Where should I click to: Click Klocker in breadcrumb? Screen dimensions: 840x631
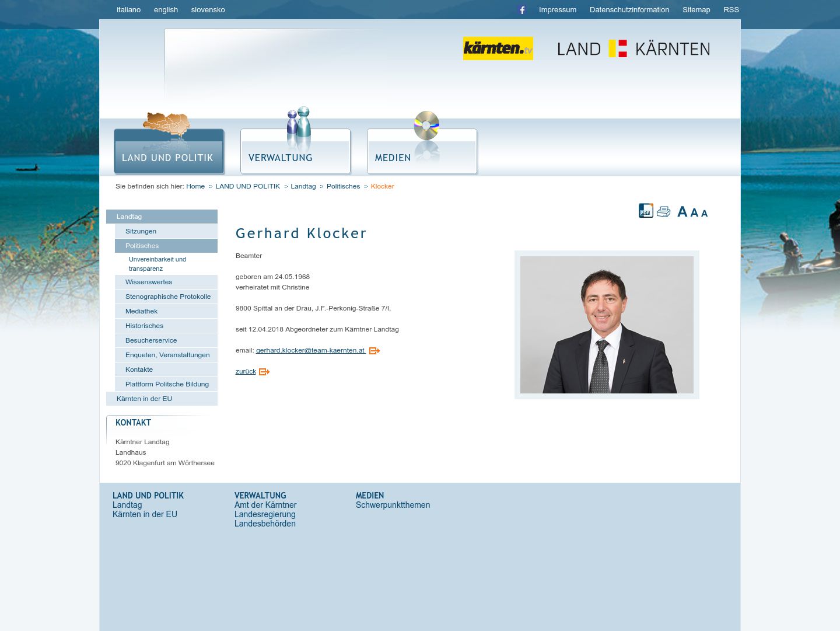[x=383, y=186]
